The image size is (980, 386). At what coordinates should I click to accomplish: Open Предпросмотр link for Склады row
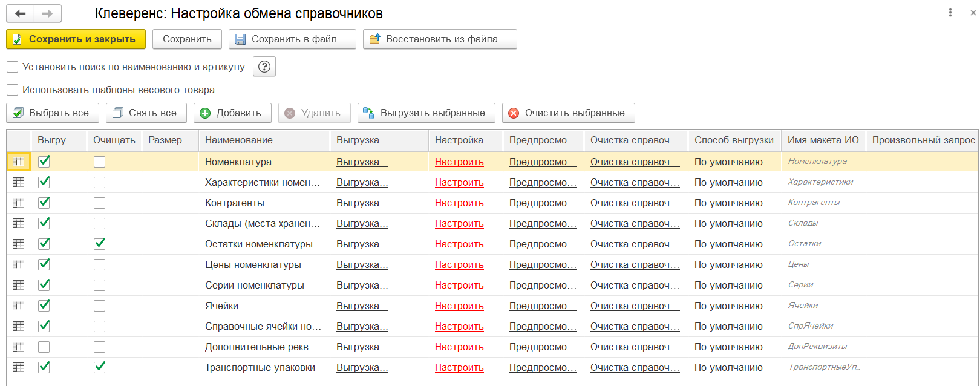[x=543, y=223]
